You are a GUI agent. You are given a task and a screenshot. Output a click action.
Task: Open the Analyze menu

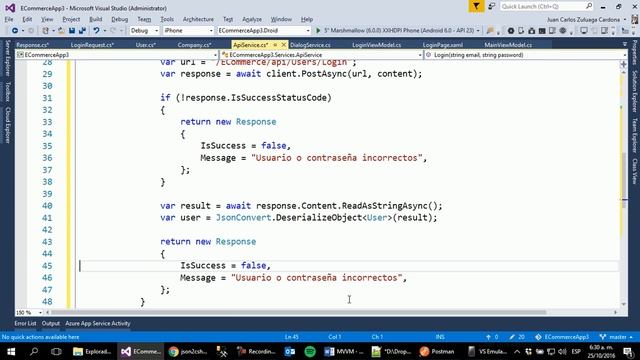click(x=252, y=19)
